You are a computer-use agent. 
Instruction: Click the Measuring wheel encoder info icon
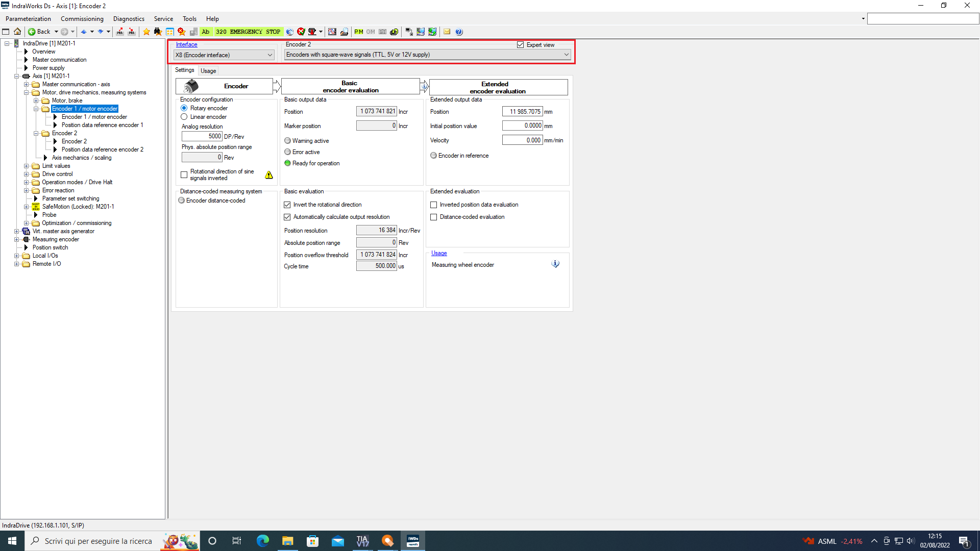coord(555,264)
